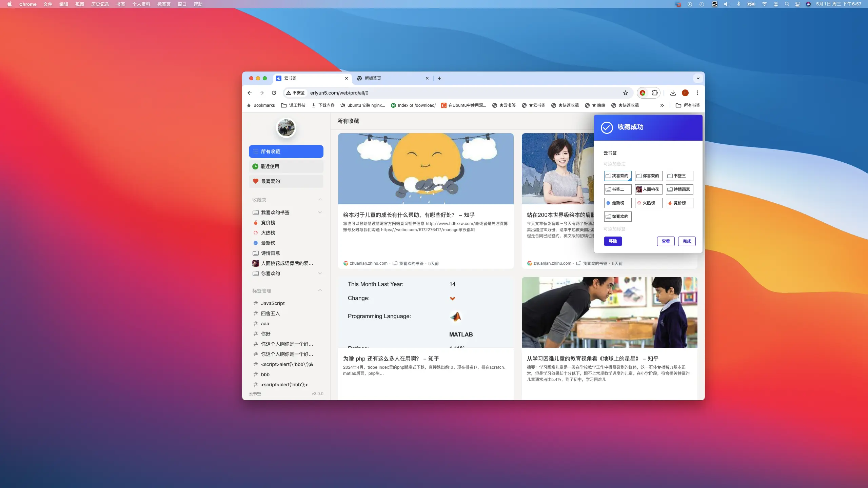Click the 查看 button in popup

(x=666, y=241)
